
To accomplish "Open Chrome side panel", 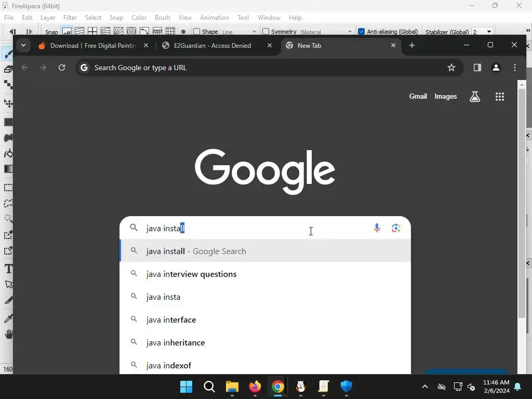I will point(477,68).
